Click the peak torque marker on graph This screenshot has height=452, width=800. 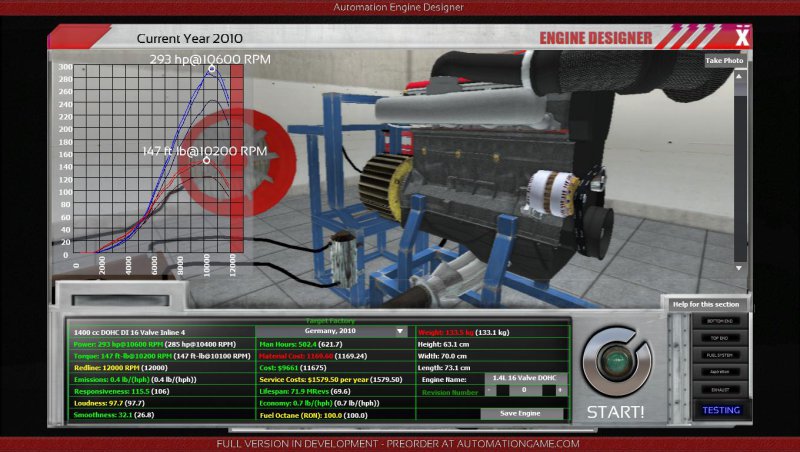click(207, 160)
